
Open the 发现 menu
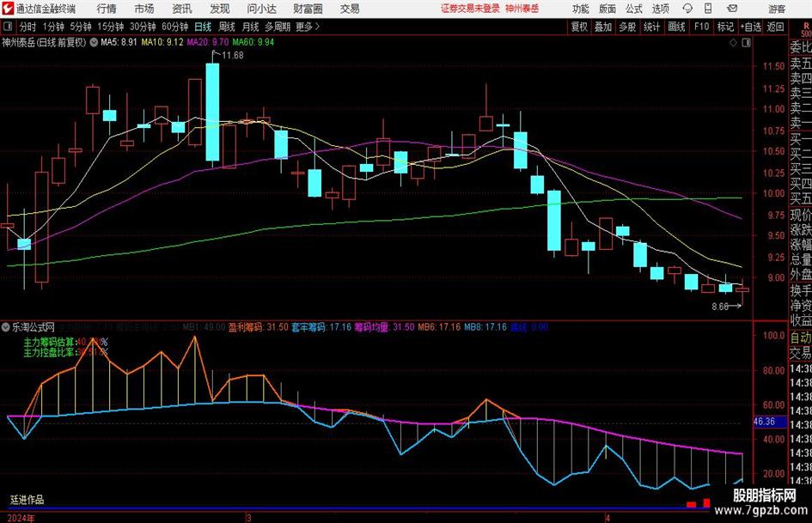click(x=220, y=9)
